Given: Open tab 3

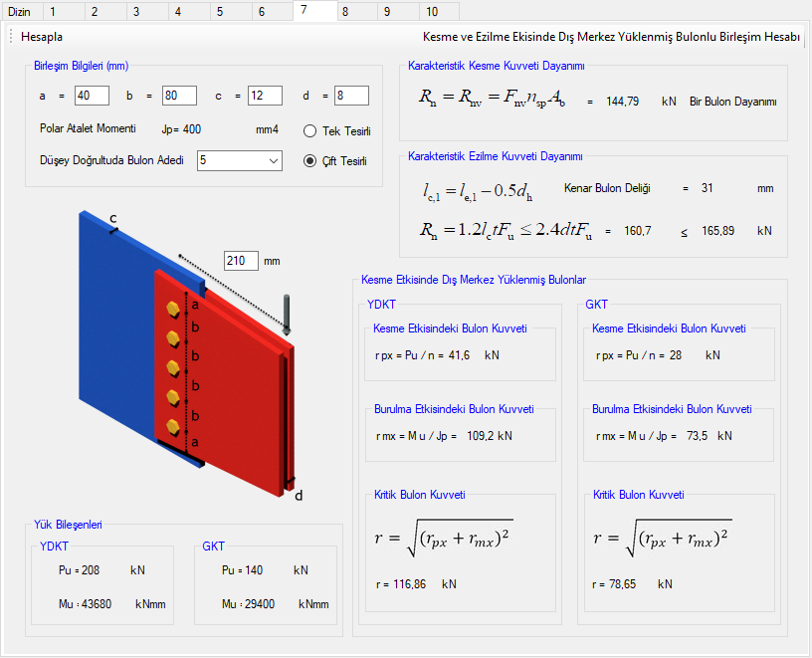Looking at the screenshot, I should [147, 11].
